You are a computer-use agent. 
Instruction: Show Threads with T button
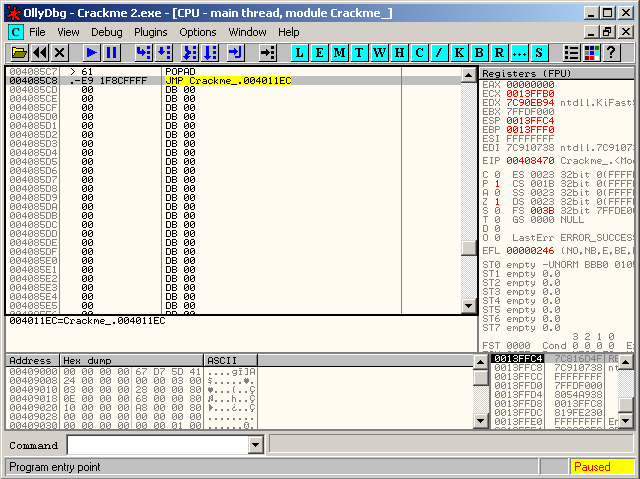click(359, 53)
